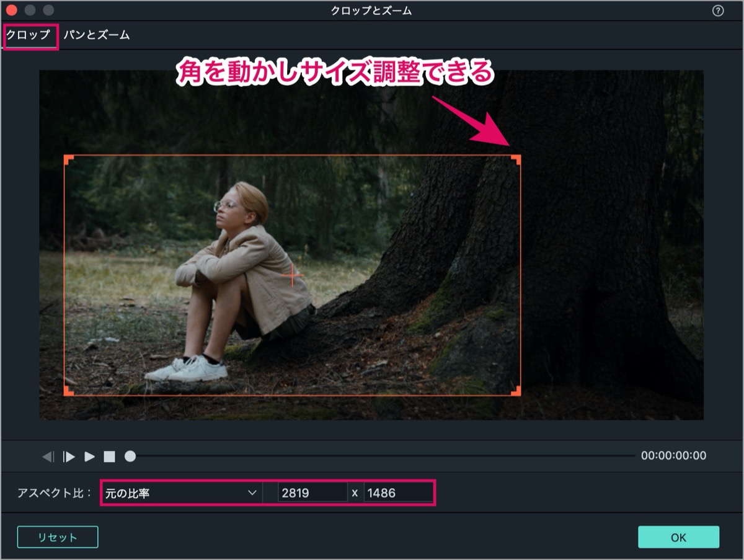Click the リセット button
744x560 pixels.
pyautogui.click(x=58, y=537)
